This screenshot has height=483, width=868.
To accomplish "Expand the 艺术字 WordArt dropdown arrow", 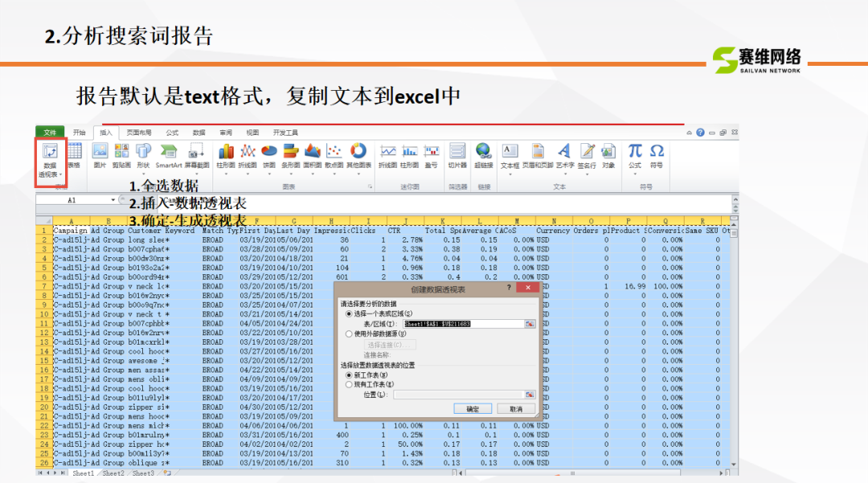I will 565,174.
